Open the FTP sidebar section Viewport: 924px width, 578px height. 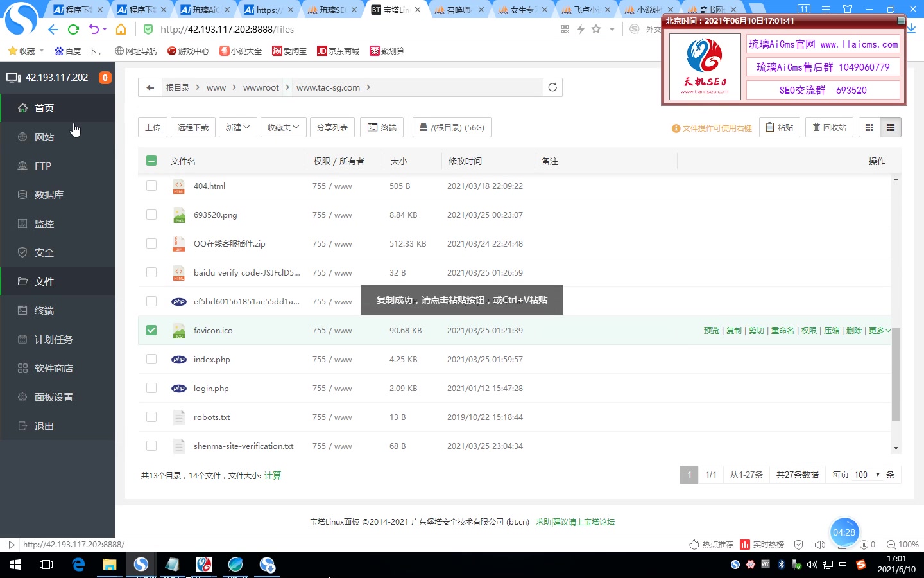point(58,166)
